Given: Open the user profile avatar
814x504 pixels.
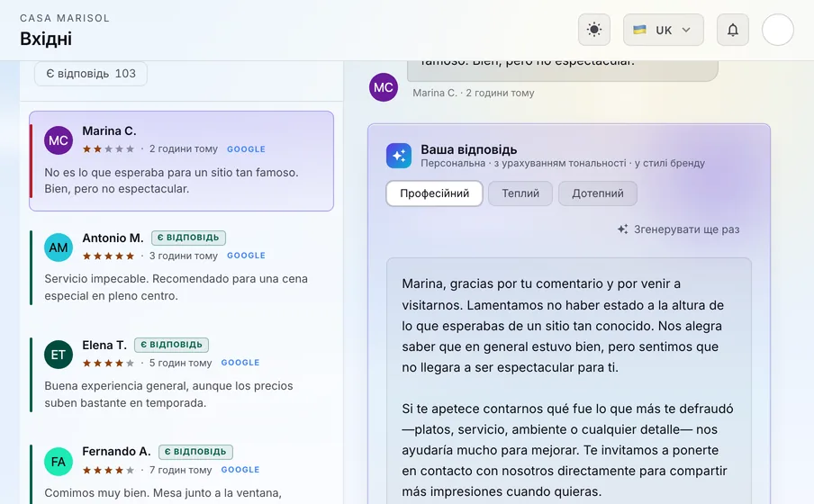Looking at the screenshot, I should pyautogui.click(x=777, y=30).
